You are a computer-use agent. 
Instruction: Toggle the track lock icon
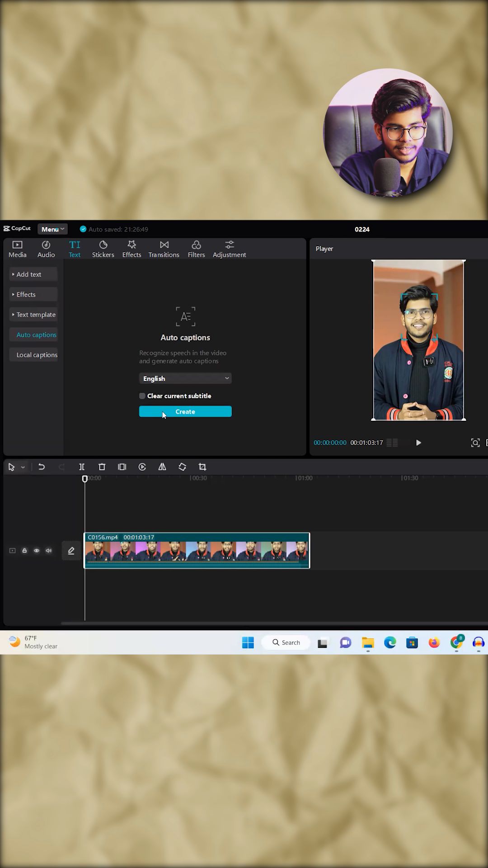coord(24,551)
